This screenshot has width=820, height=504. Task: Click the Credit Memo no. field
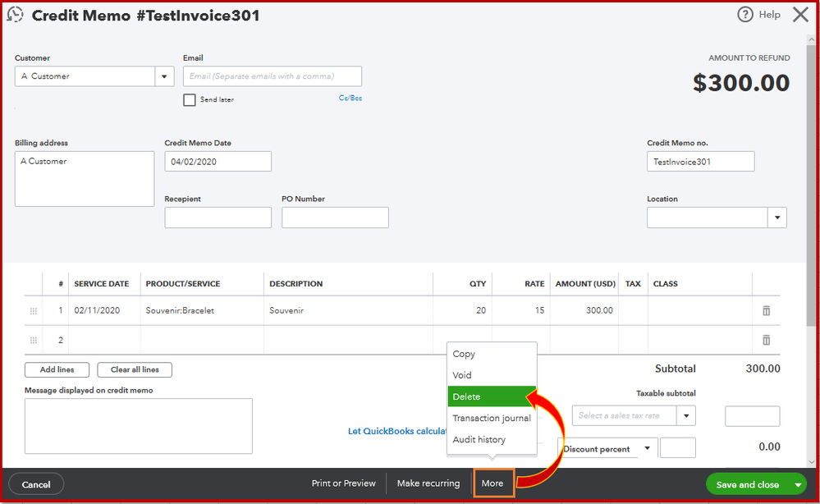click(x=701, y=162)
